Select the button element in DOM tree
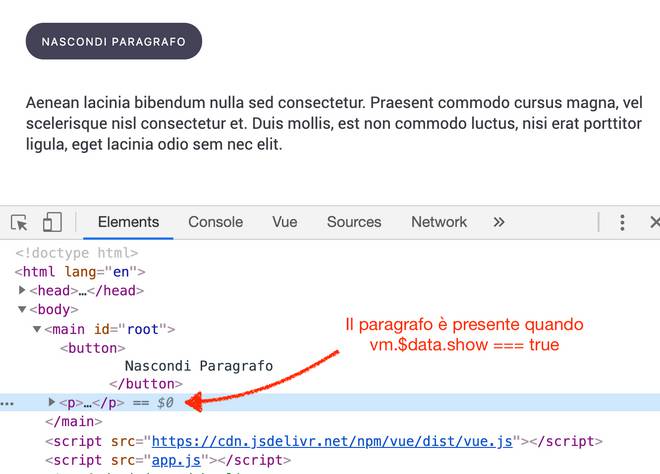Viewport: 660px width, 474px height. (x=92, y=348)
